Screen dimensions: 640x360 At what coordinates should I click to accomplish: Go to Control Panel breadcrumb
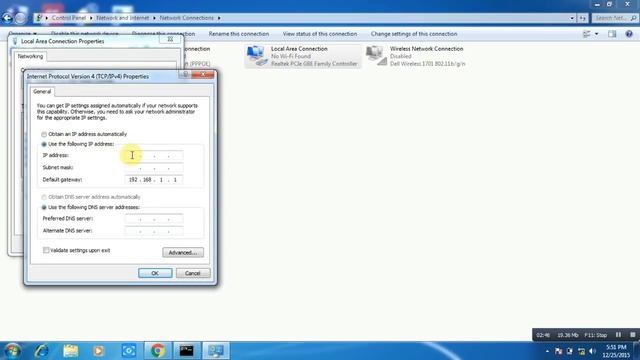click(x=69, y=18)
